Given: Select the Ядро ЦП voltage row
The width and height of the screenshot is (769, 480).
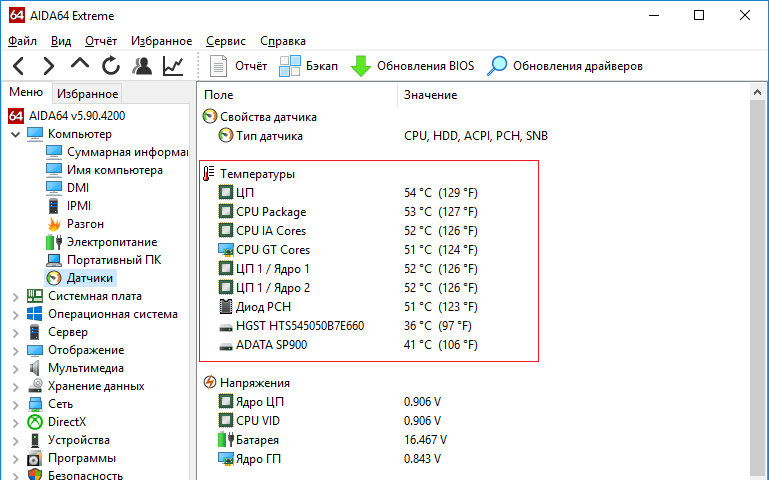Looking at the screenshot, I should (330, 402).
